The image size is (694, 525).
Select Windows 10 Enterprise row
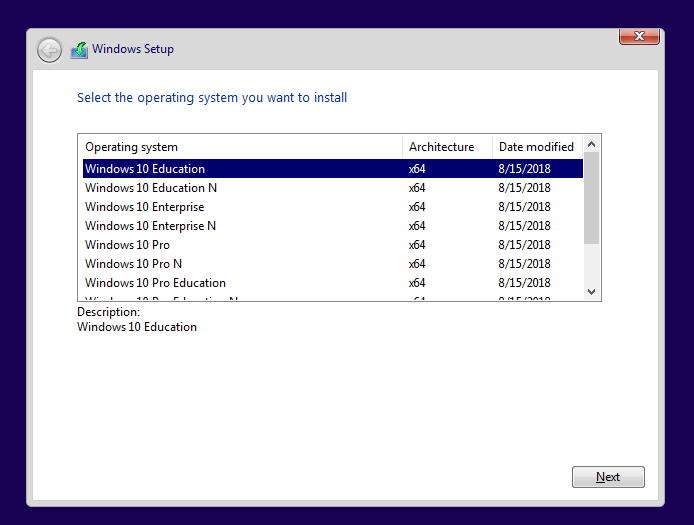[333, 207]
